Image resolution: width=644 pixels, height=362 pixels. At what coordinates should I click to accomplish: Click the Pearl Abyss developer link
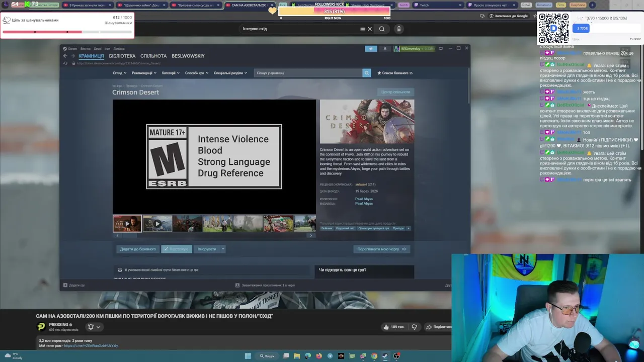[364, 199]
